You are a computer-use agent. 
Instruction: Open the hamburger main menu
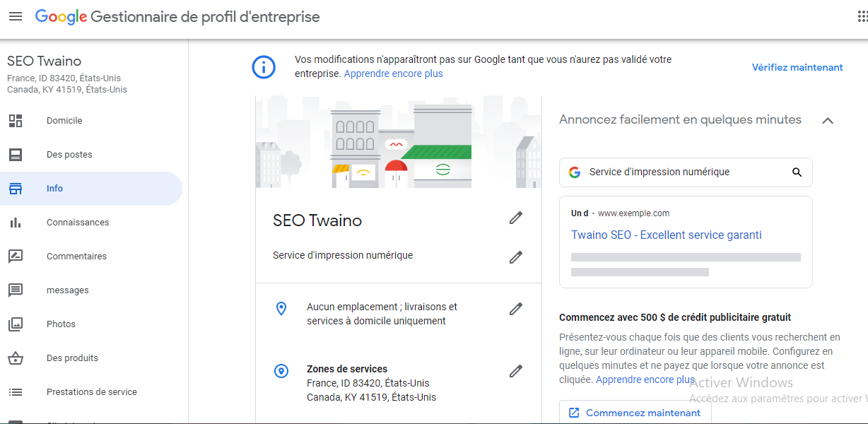click(x=16, y=16)
